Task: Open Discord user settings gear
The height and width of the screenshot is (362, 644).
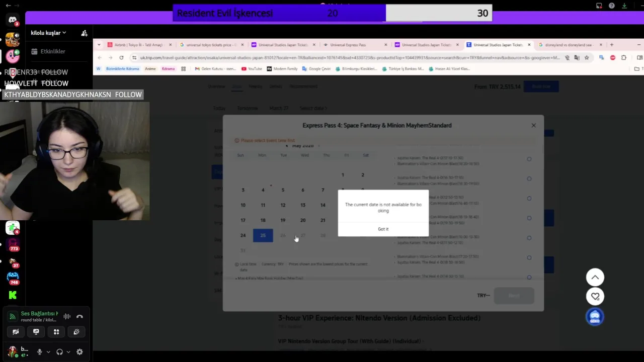Action: point(79,352)
